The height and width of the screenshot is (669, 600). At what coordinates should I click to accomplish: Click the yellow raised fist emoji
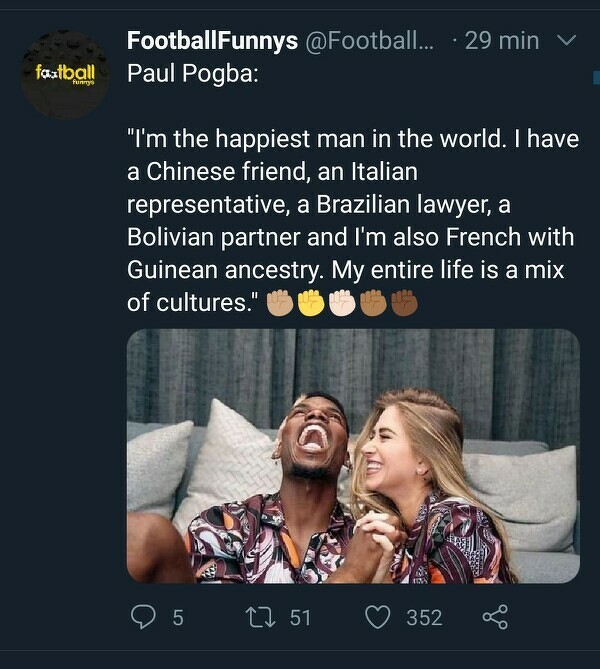tap(311, 303)
